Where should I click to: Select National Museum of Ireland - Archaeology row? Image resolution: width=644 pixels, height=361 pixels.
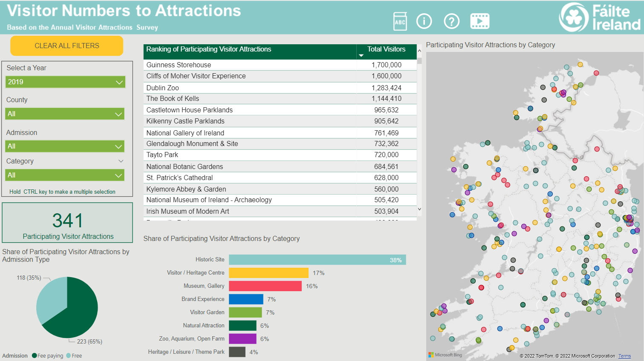(x=280, y=200)
